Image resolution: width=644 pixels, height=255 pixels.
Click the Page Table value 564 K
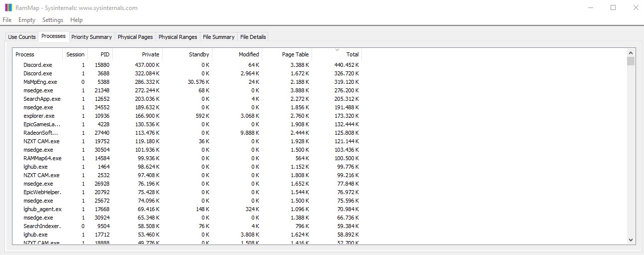301,158
